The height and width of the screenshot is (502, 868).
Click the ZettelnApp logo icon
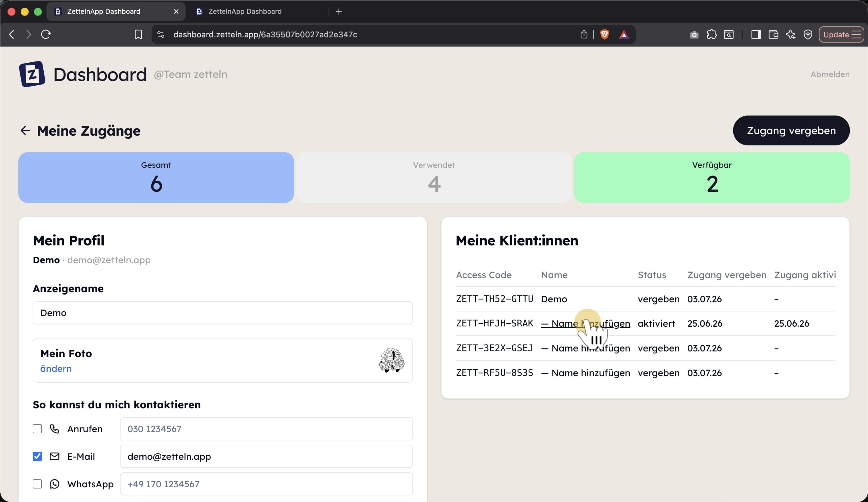[x=32, y=74]
